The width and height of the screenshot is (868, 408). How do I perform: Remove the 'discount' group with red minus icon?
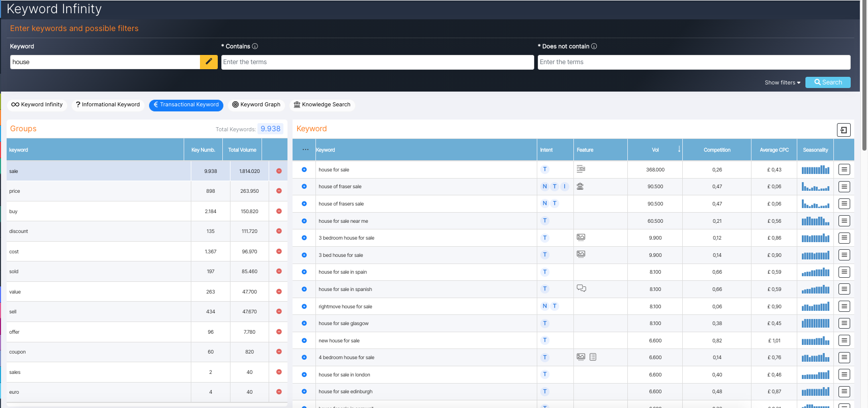coord(279,231)
